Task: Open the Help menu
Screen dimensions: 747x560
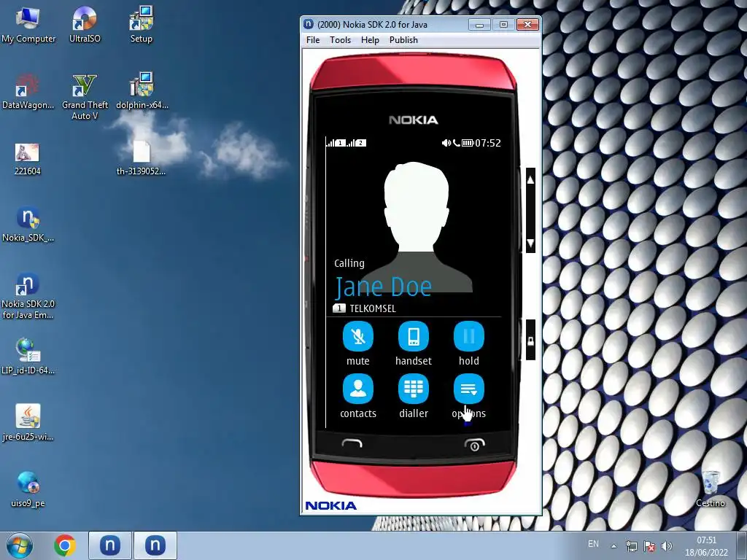Action: [x=370, y=40]
